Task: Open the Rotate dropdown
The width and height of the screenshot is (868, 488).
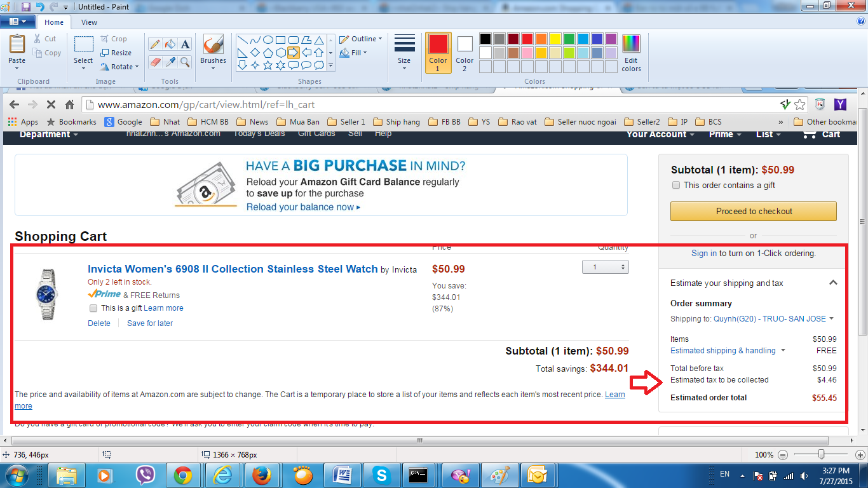Action: pyautogui.click(x=119, y=67)
